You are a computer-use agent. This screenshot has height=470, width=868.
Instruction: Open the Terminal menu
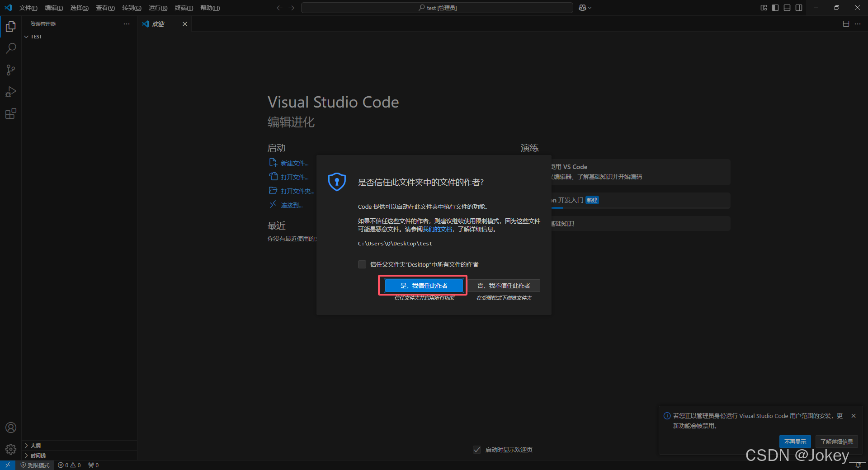click(184, 8)
